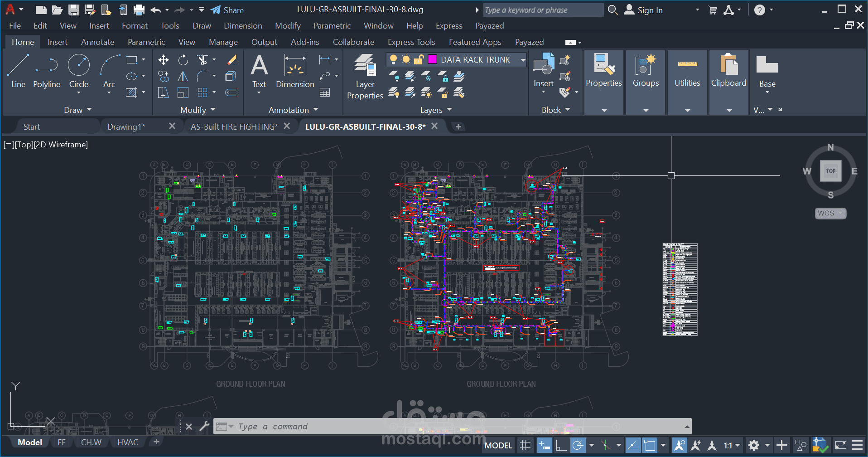
Task: Click the Sign In button
Action: tap(650, 10)
